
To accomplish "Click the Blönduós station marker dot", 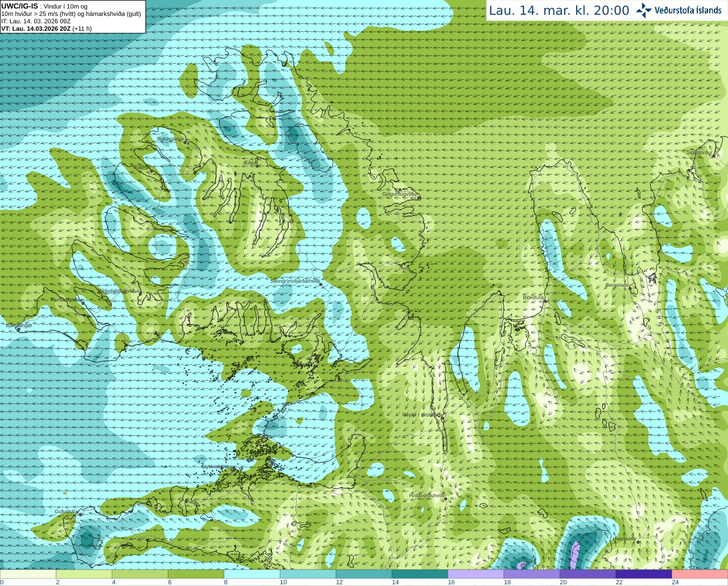I will (544, 302).
